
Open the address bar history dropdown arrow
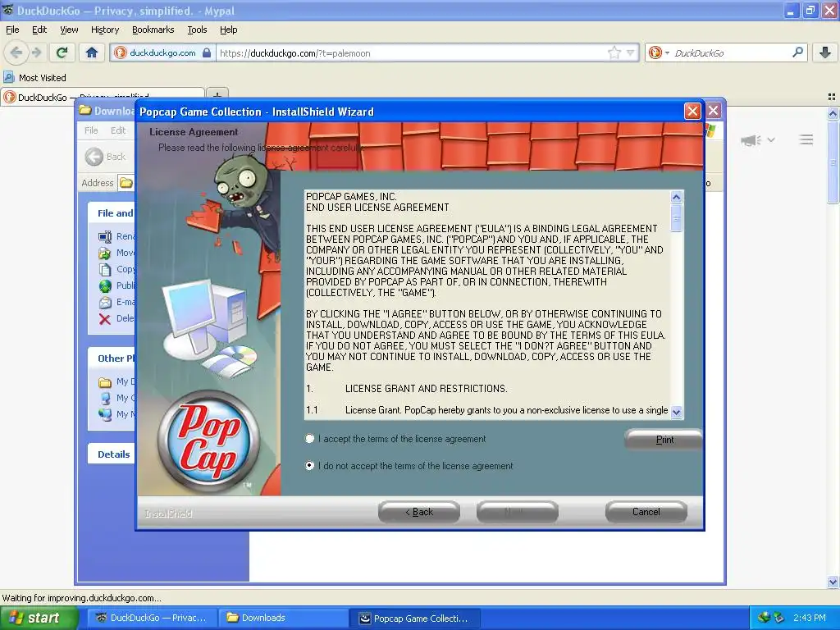[631, 52]
